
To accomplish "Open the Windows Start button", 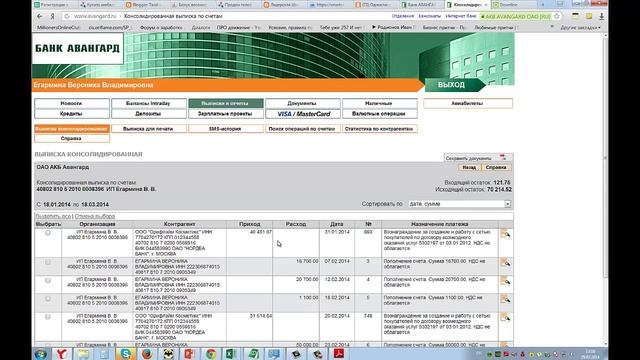I will pos(40,354).
